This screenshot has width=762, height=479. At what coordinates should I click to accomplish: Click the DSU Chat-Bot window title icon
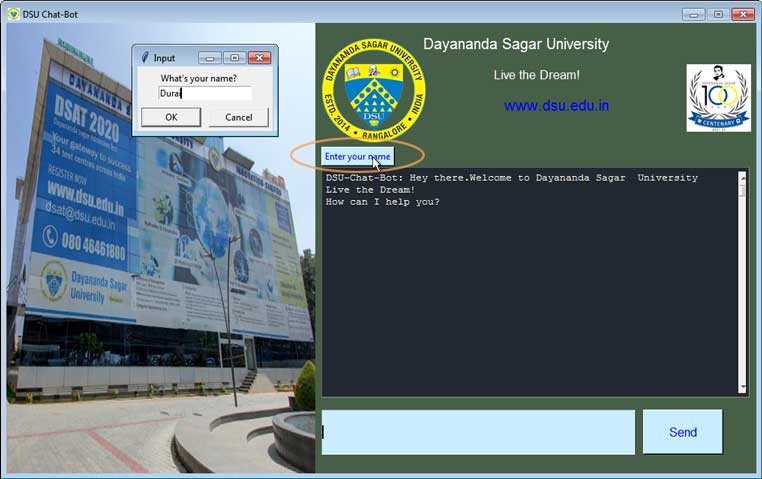pyautogui.click(x=13, y=14)
